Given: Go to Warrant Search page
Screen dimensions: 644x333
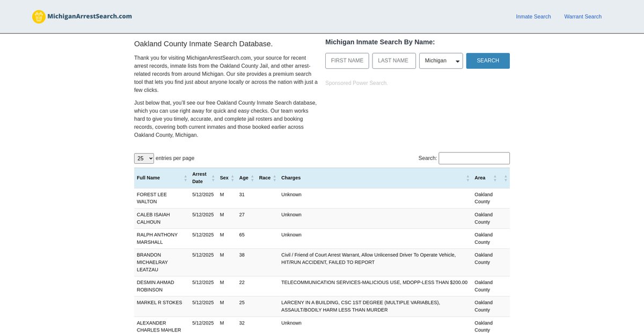Looking at the screenshot, I should [582, 17].
